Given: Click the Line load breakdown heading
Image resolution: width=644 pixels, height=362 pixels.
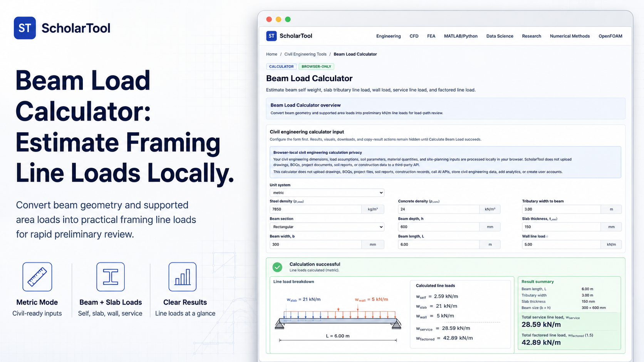Looking at the screenshot, I should [x=293, y=282].
